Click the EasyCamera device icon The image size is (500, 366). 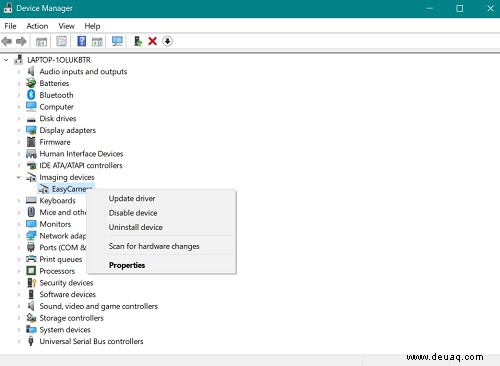tap(43, 189)
